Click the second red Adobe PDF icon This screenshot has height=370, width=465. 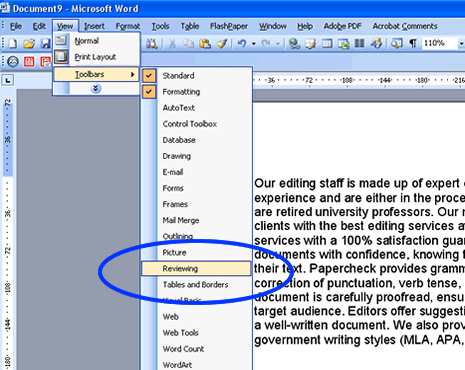(45, 61)
